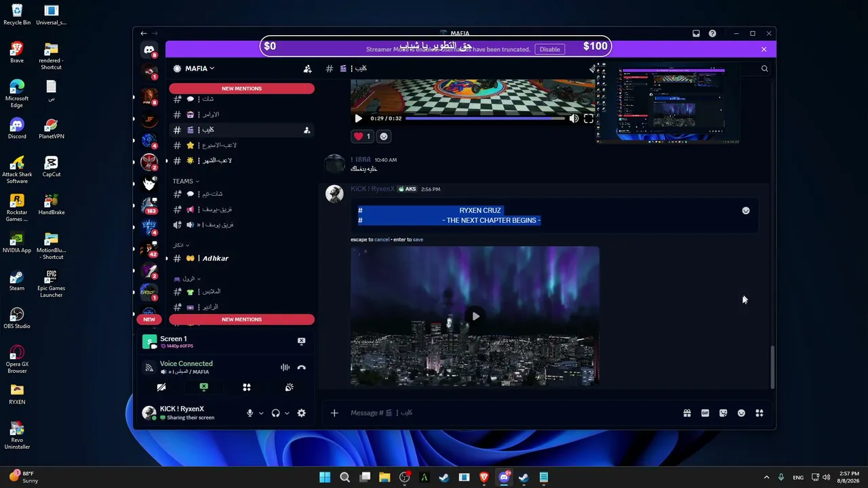
Task: Dismiss the Streamer Mode banner
Action: click(764, 49)
